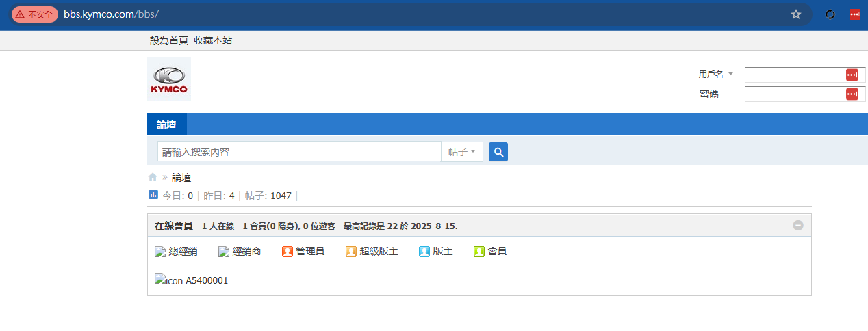The height and width of the screenshot is (331, 868).
Task: Click the 管理員 orange user icon
Action: [x=288, y=252]
